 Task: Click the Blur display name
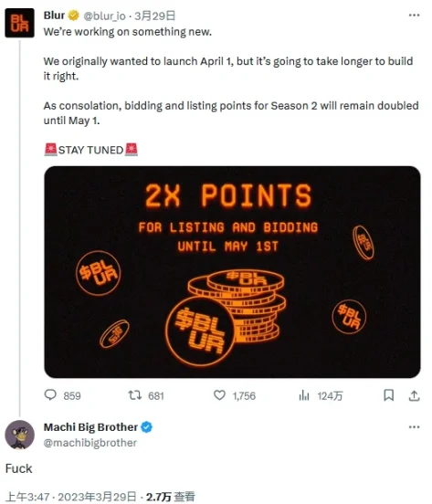(x=54, y=16)
